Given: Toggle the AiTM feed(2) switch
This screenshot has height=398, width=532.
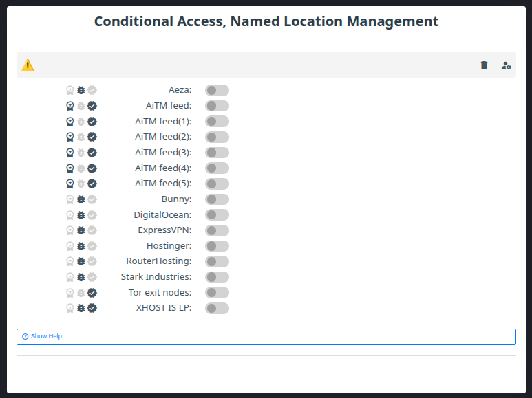Looking at the screenshot, I should click(x=217, y=137).
